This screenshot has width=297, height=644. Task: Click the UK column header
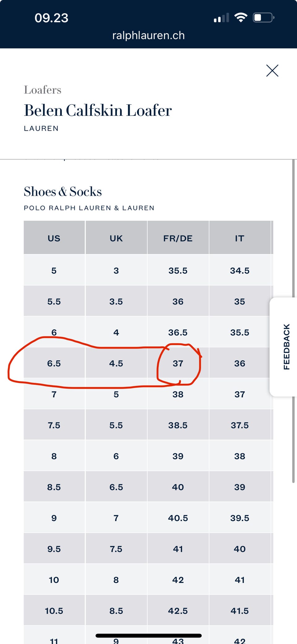click(x=116, y=238)
